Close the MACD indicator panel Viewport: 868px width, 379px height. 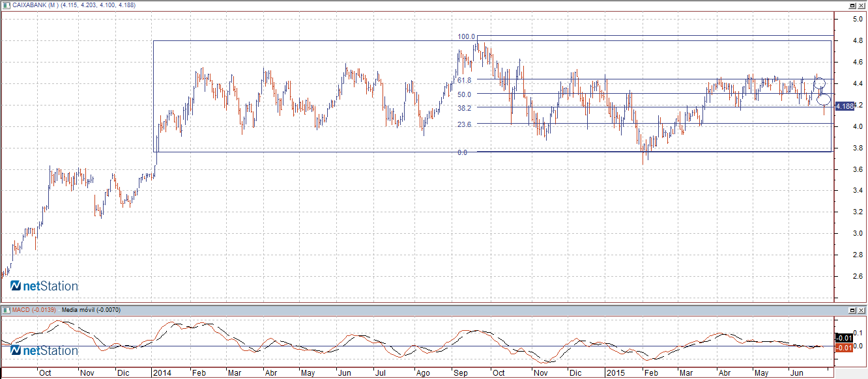pyautogui.click(x=861, y=310)
